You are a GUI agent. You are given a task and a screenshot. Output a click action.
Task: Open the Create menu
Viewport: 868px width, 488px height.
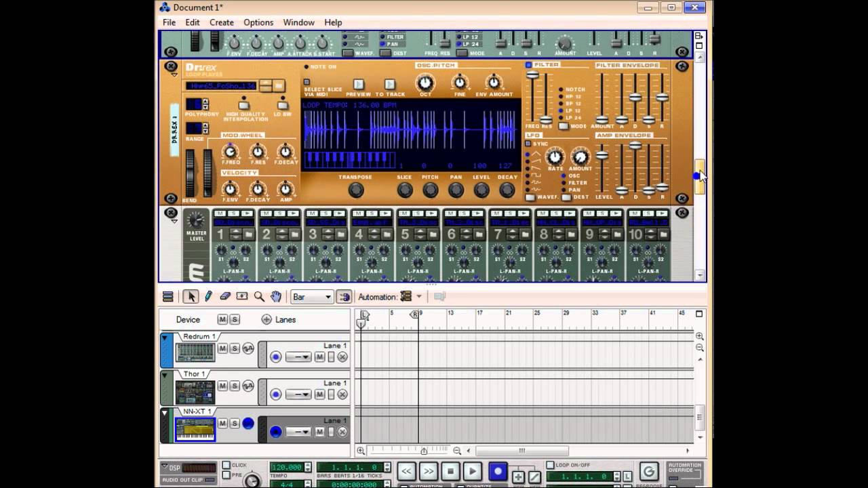[221, 22]
